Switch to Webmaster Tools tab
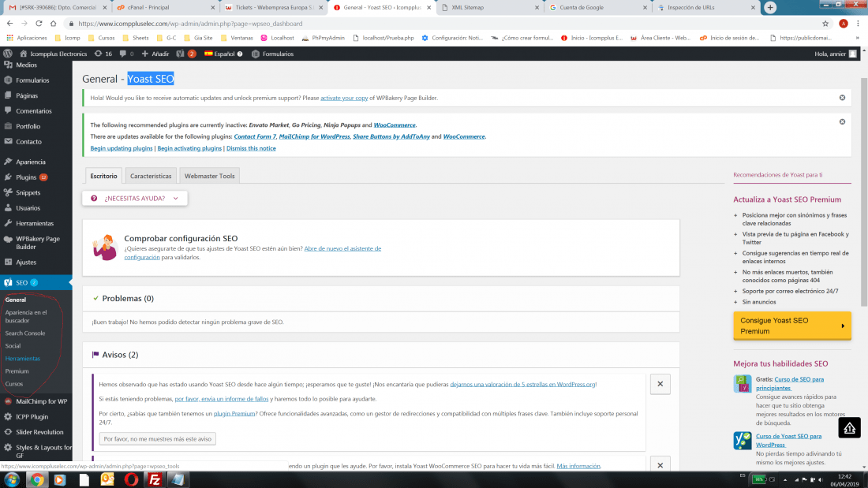This screenshot has width=868, height=488. (209, 176)
